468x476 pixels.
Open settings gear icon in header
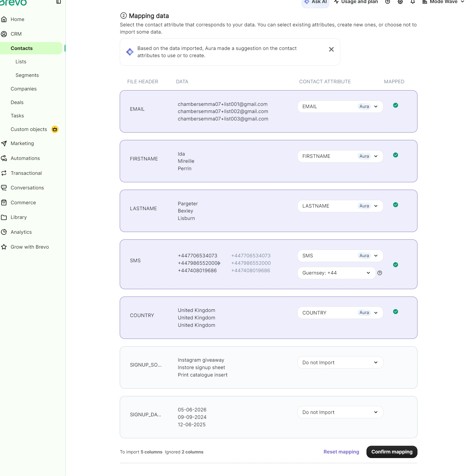coord(400,2)
